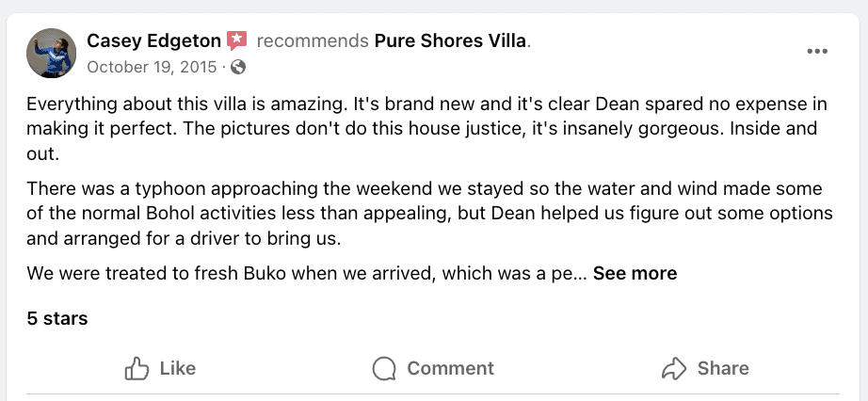Open Casey Edgeton's profile name link
This screenshot has width=868, height=401.
point(153,41)
